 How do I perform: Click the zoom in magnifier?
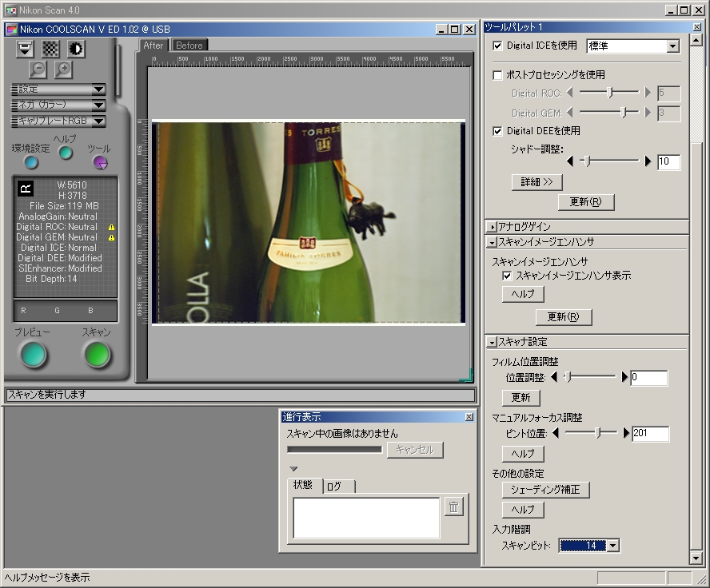pos(64,70)
